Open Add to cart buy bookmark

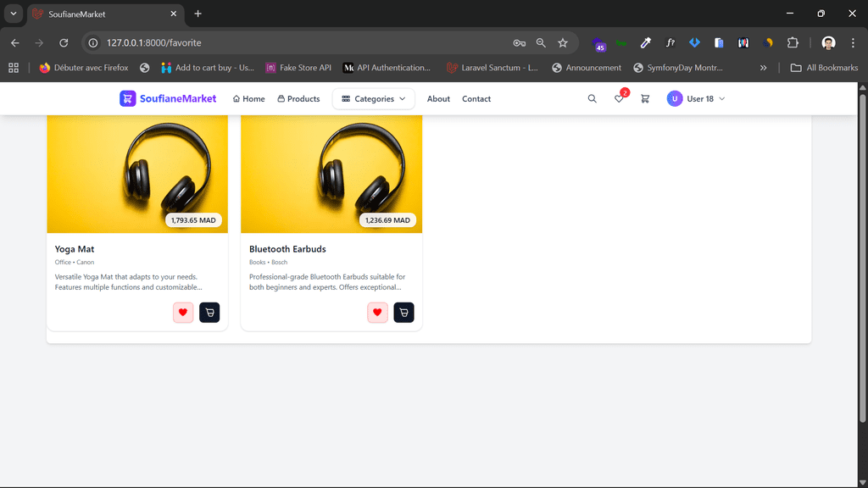[208, 68]
